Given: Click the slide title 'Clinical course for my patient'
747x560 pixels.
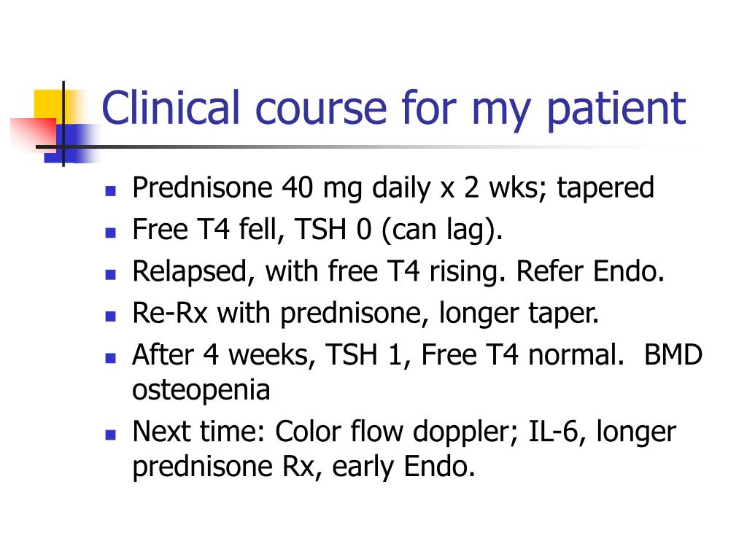Looking at the screenshot, I should point(393,110).
